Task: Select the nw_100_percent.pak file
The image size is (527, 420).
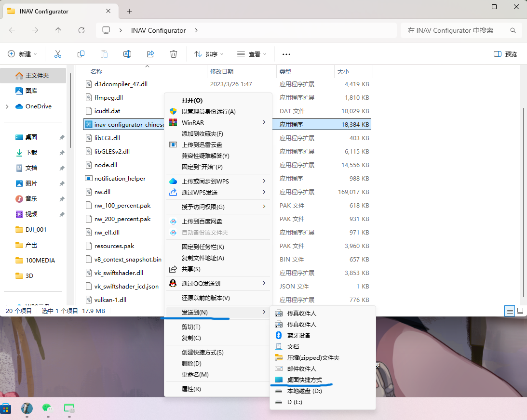Action: tap(122, 206)
